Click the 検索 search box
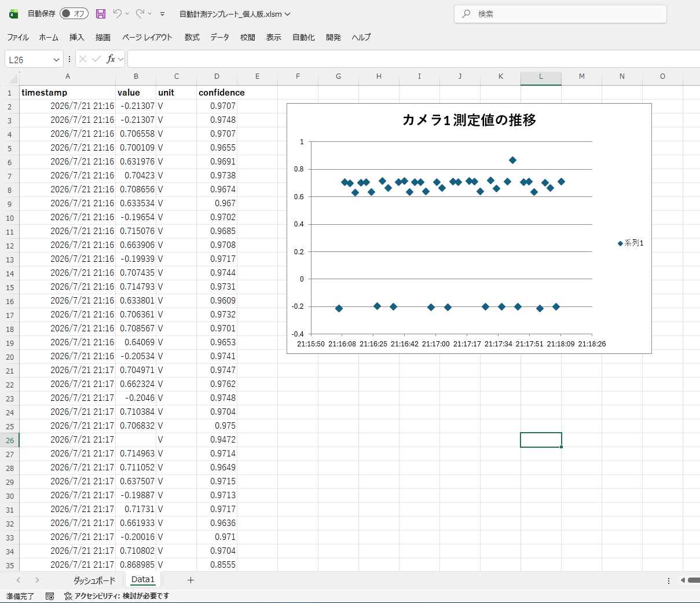This screenshot has height=603, width=700. pos(560,14)
